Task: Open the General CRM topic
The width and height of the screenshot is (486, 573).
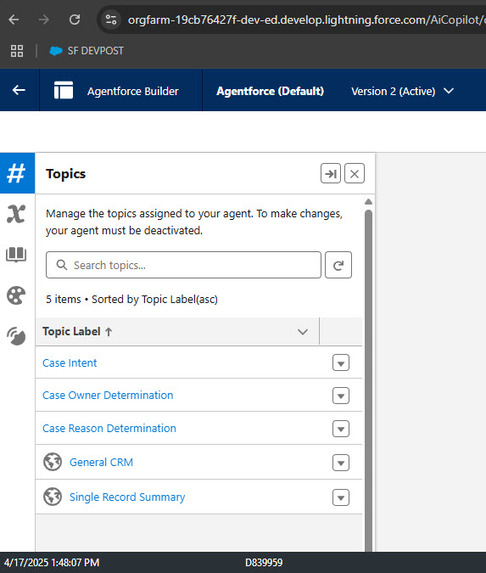Action: [101, 462]
